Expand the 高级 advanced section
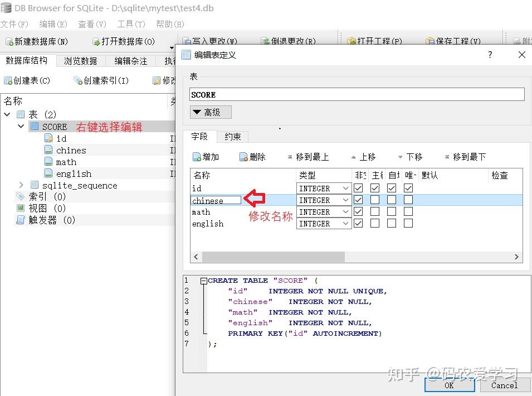Viewport: 532px width, 396px height. (210, 112)
